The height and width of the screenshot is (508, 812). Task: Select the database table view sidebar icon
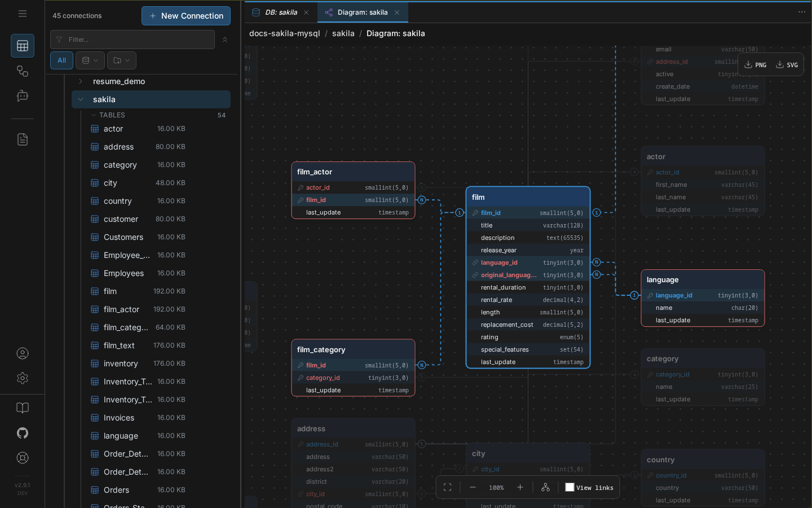pos(23,46)
